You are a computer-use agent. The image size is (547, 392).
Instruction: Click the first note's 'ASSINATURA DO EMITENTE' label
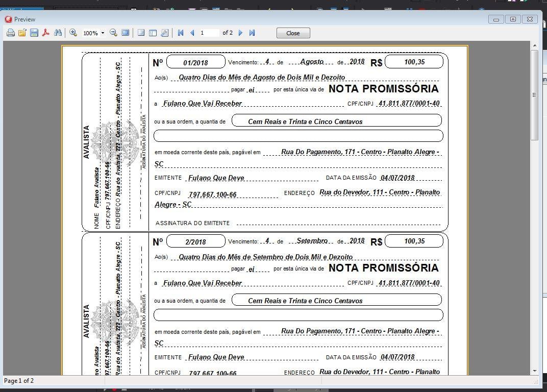point(192,223)
